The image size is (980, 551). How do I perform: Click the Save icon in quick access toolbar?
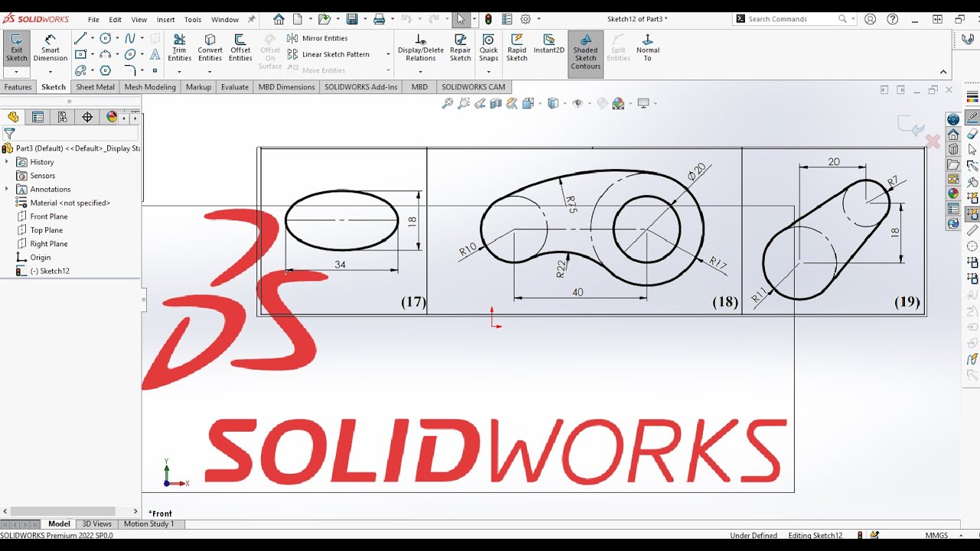point(351,19)
